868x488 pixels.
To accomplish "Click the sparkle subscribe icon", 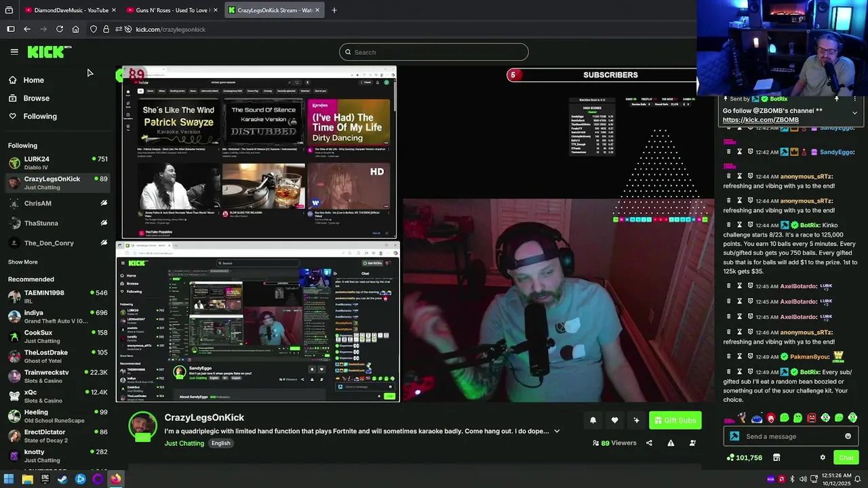I will coord(636,420).
